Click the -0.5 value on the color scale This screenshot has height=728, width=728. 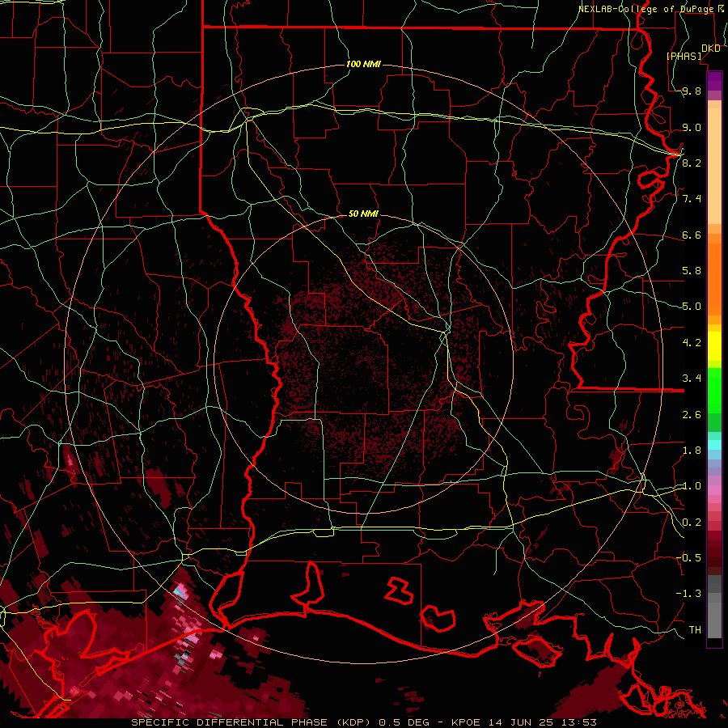(688, 558)
